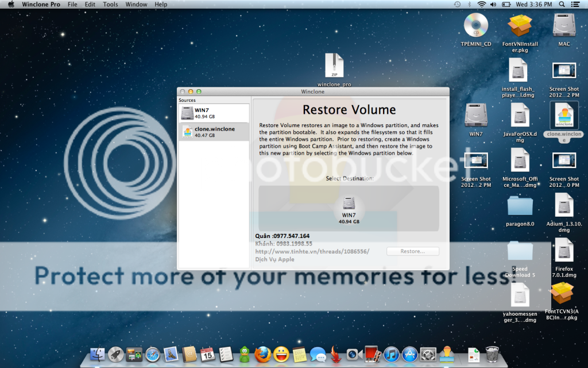Select TPEMINI_CD disc icon on desktop
Image resolution: width=588 pixels, height=368 pixels.
pyautogui.click(x=475, y=26)
